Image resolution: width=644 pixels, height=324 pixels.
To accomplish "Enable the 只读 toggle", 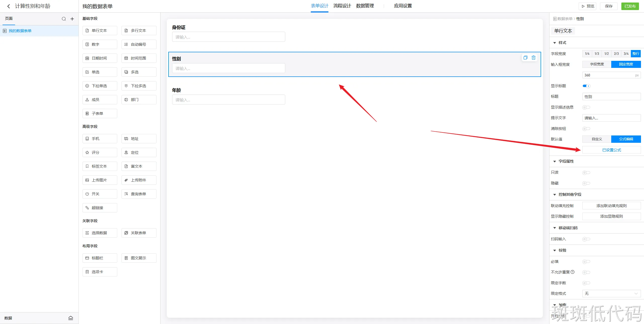I will (586, 173).
